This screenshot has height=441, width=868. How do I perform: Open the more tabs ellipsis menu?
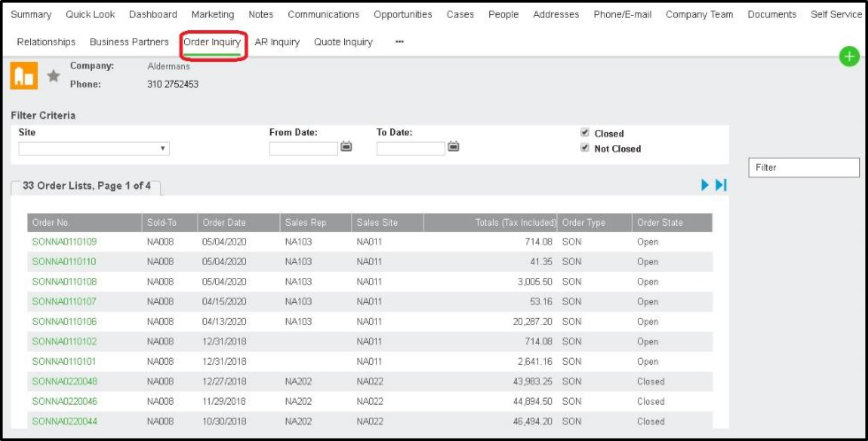pyautogui.click(x=399, y=42)
